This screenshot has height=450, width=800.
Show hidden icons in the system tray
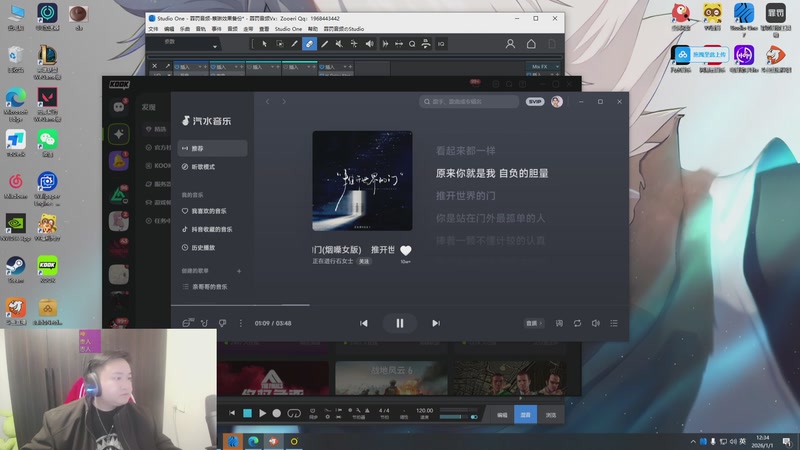(692, 441)
